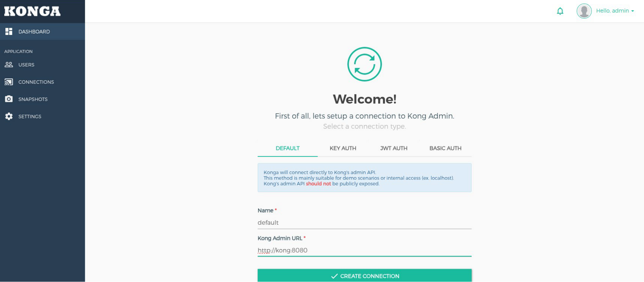Open the Snapshots page
Image resolution: width=644 pixels, height=282 pixels.
click(x=42, y=99)
